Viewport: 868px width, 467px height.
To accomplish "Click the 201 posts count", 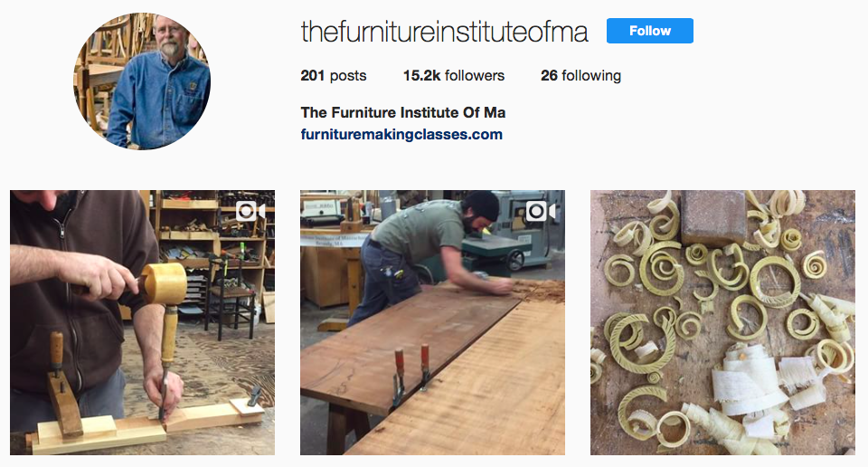I will (334, 75).
